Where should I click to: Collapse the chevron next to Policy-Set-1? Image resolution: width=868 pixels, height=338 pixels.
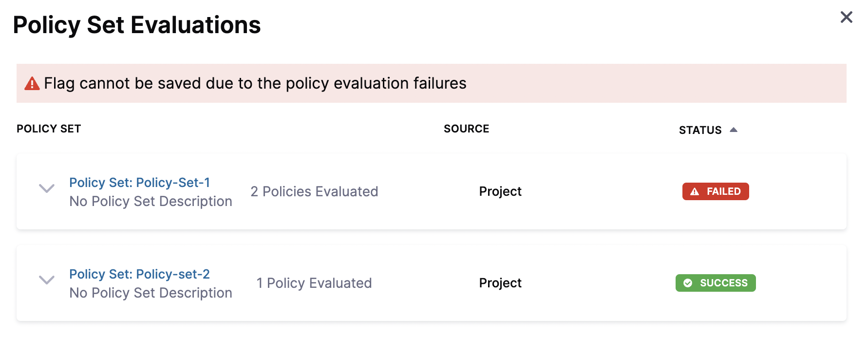pyautogui.click(x=47, y=189)
